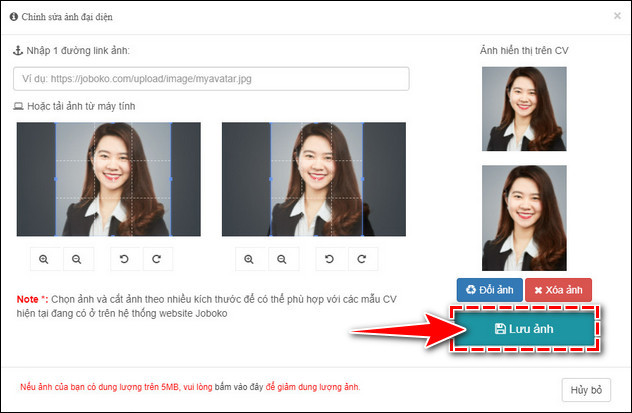Zoom in on the left crop image

(44, 259)
